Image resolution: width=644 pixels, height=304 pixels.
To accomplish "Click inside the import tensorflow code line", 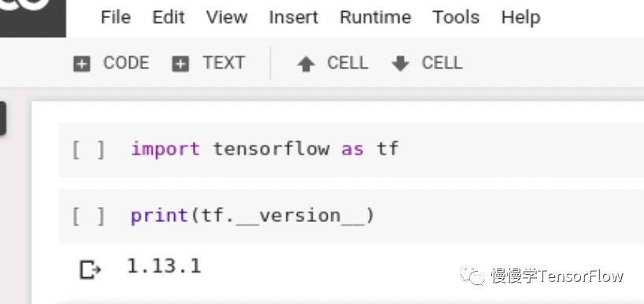I will coord(265,149).
